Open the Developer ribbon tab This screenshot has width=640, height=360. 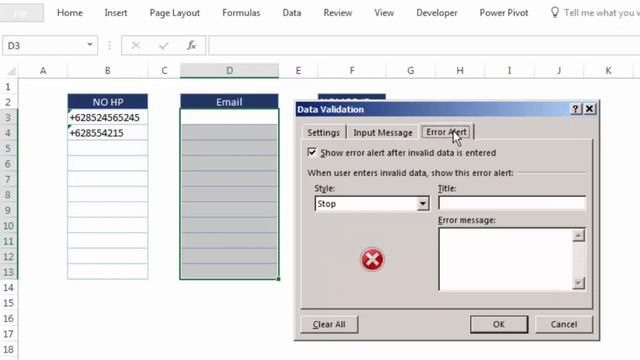click(x=437, y=13)
